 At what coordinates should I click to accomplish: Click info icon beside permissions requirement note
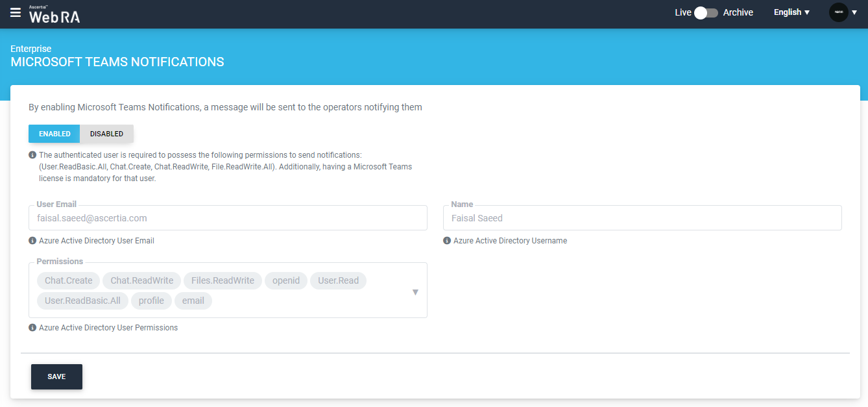click(32, 155)
